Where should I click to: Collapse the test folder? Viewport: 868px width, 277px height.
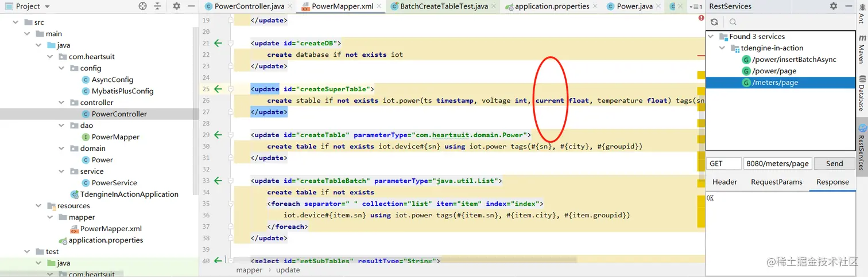pyautogui.click(x=27, y=252)
